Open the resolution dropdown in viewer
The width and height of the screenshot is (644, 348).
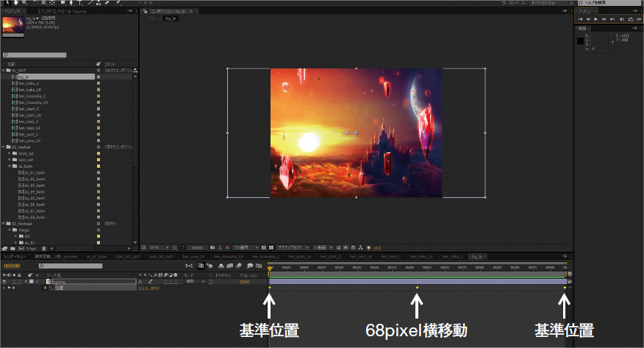pyautogui.click(x=246, y=248)
